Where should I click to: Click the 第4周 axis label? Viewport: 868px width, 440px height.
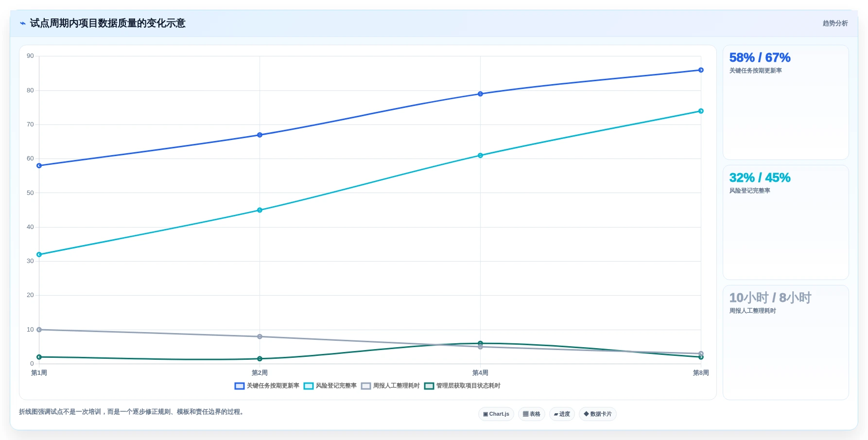(480, 373)
